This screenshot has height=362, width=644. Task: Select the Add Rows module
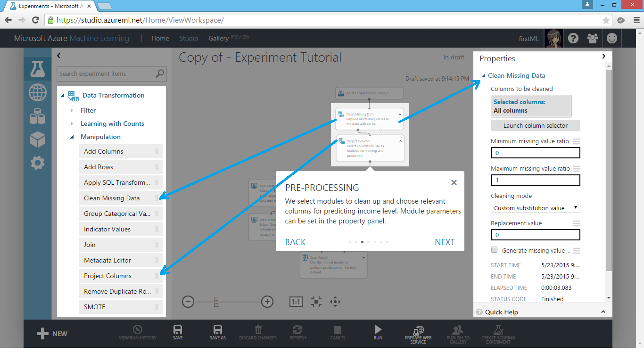tap(121, 167)
